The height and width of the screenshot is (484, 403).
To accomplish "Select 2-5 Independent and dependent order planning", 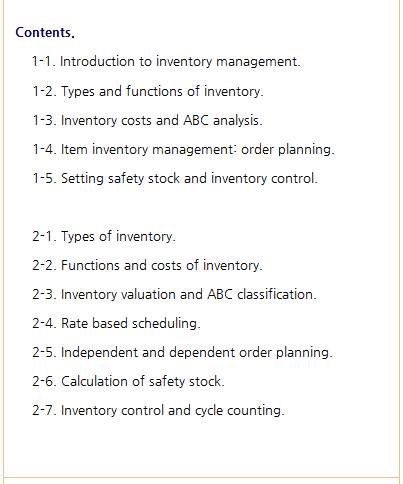I will point(182,353).
